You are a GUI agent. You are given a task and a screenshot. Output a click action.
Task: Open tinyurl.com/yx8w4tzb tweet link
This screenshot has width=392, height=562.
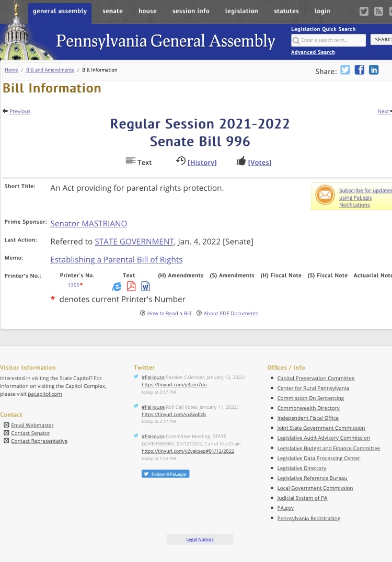tap(174, 415)
